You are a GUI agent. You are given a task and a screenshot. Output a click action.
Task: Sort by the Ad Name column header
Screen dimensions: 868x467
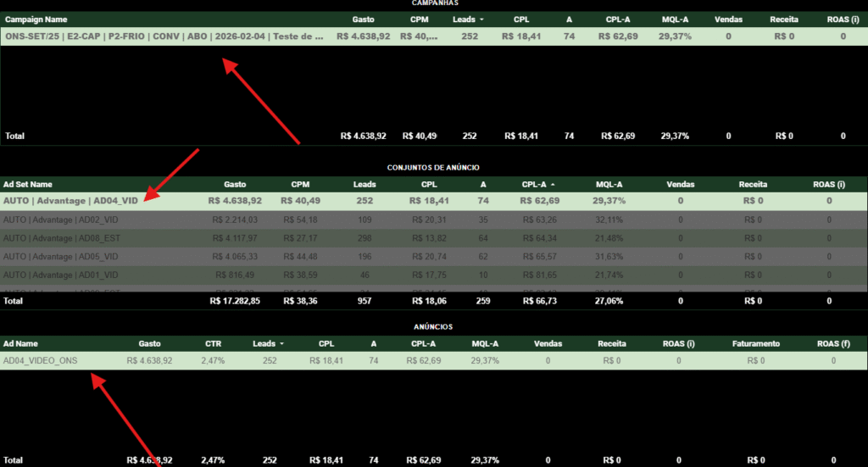click(x=21, y=344)
